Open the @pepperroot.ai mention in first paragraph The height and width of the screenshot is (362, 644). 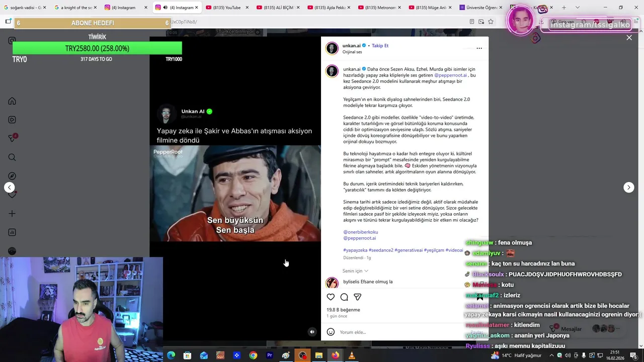tap(450, 75)
